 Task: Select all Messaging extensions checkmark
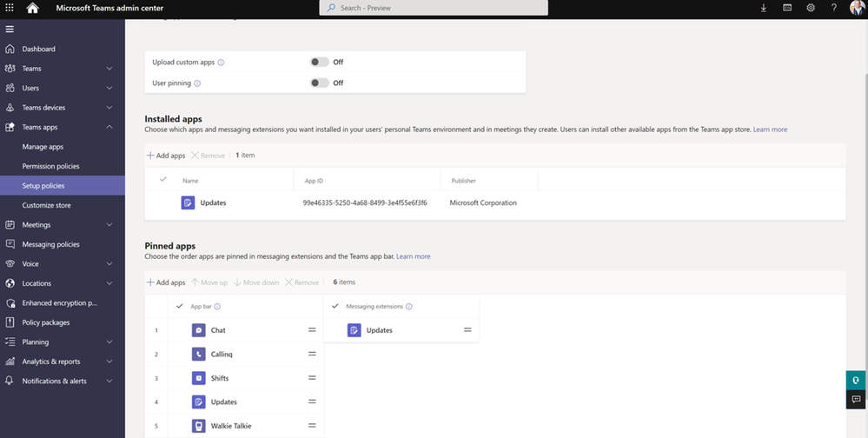point(335,306)
